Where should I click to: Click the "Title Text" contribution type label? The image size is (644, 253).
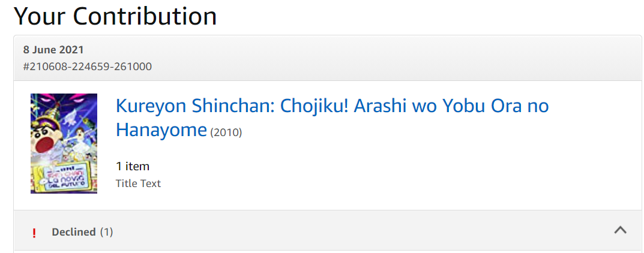(138, 183)
